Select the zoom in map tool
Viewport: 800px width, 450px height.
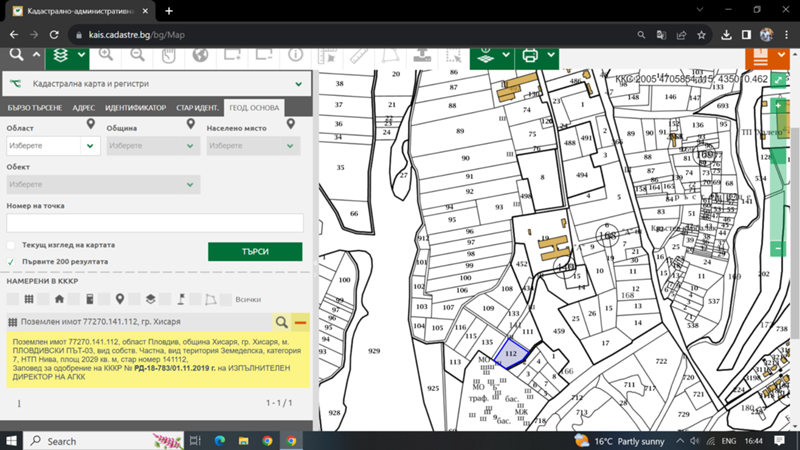(106, 55)
